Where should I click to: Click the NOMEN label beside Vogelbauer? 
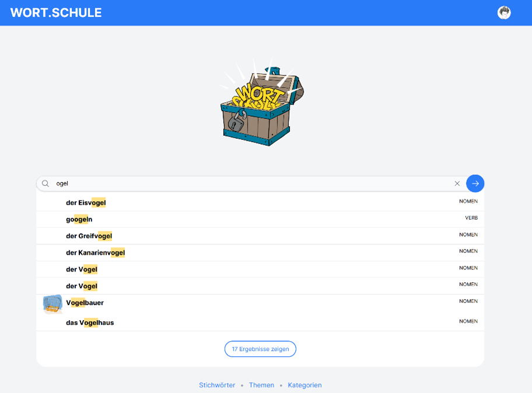[x=468, y=301]
